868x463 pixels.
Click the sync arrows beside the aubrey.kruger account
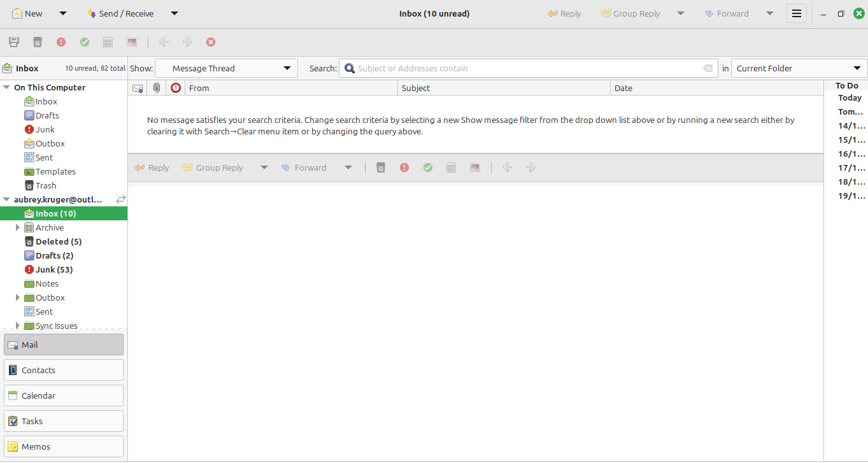120,199
